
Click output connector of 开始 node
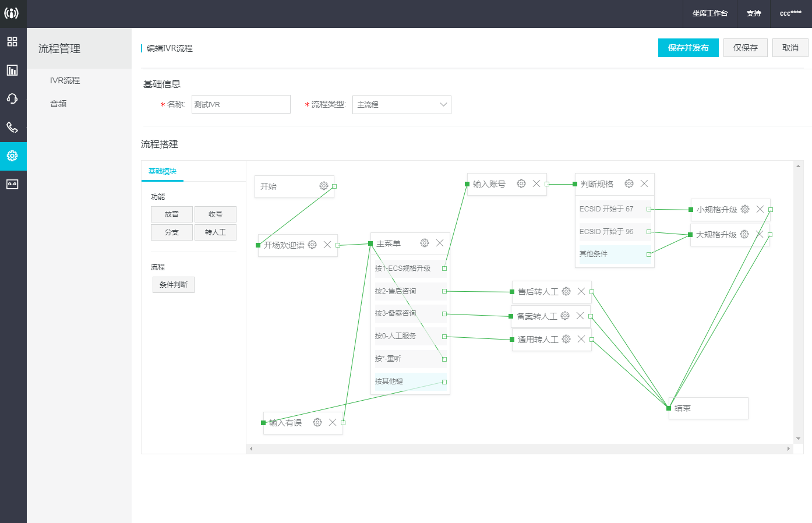pos(334,186)
